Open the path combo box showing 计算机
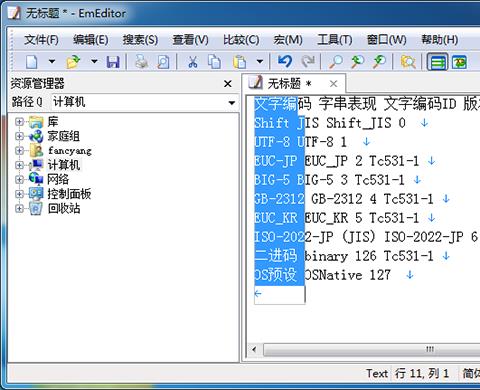 click(144, 102)
